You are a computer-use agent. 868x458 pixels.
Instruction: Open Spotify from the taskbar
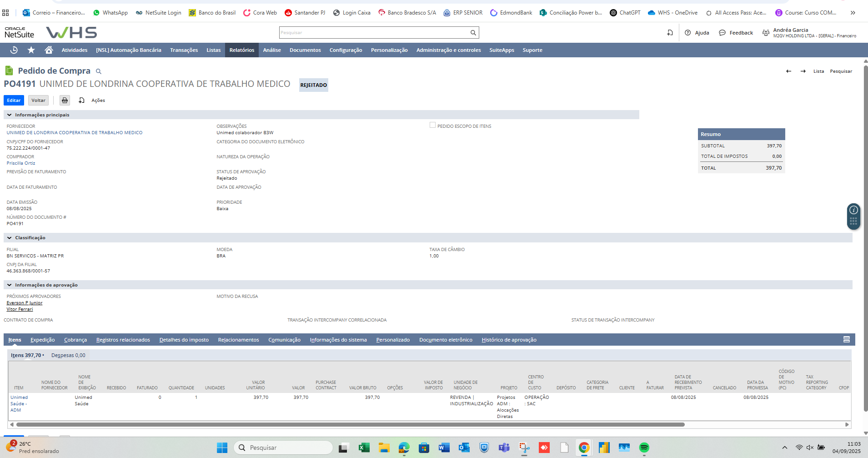coord(644,448)
